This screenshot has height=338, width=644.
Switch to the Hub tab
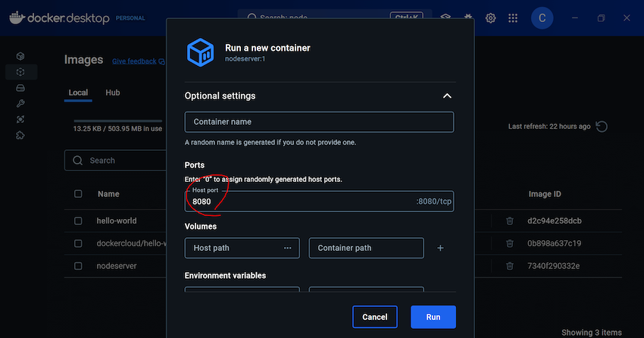[113, 92]
